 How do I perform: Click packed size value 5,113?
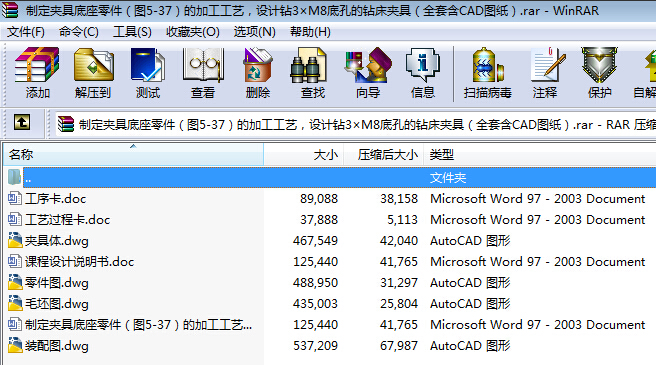402,219
